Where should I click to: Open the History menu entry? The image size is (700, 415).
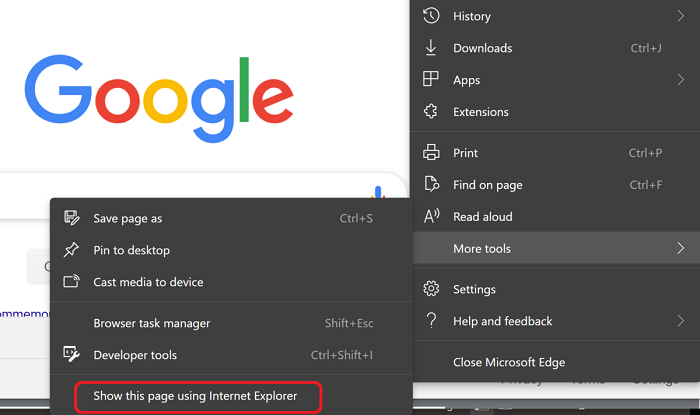(x=555, y=16)
